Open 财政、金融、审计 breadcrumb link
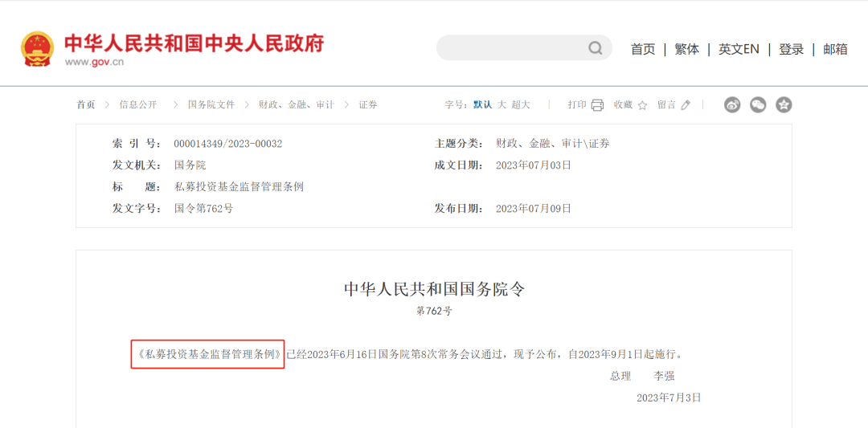The image size is (868, 428). coord(297,104)
